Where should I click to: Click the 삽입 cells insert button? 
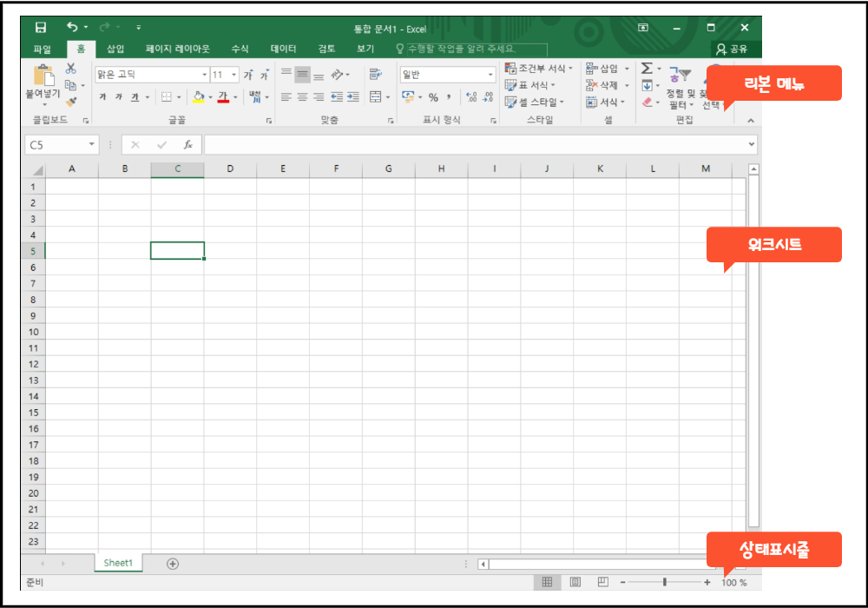pos(603,68)
